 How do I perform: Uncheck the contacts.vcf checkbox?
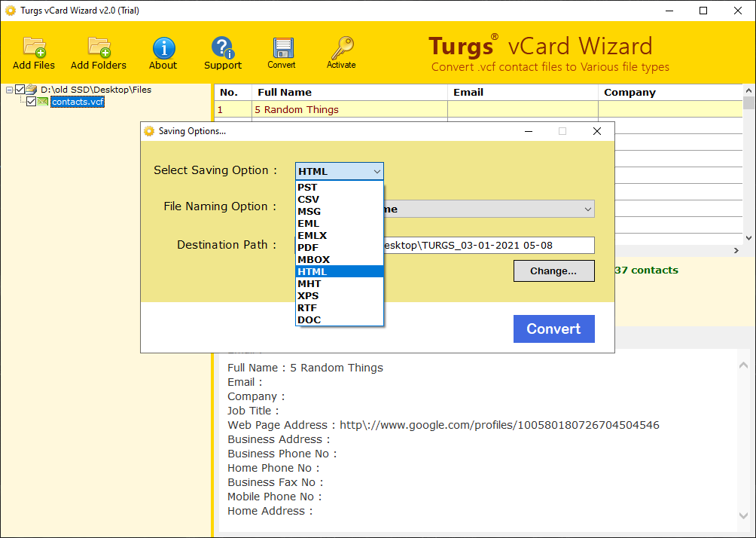point(32,101)
